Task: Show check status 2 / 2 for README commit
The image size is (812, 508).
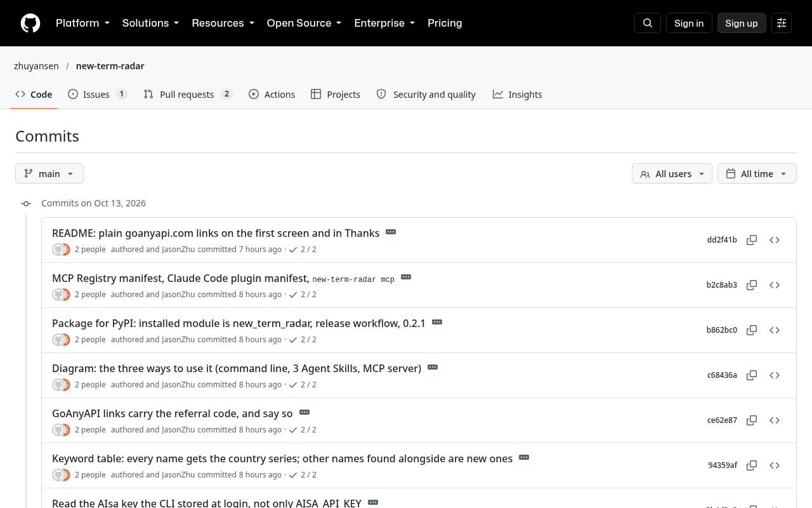Action: pyautogui.click(x=303, y=250)
